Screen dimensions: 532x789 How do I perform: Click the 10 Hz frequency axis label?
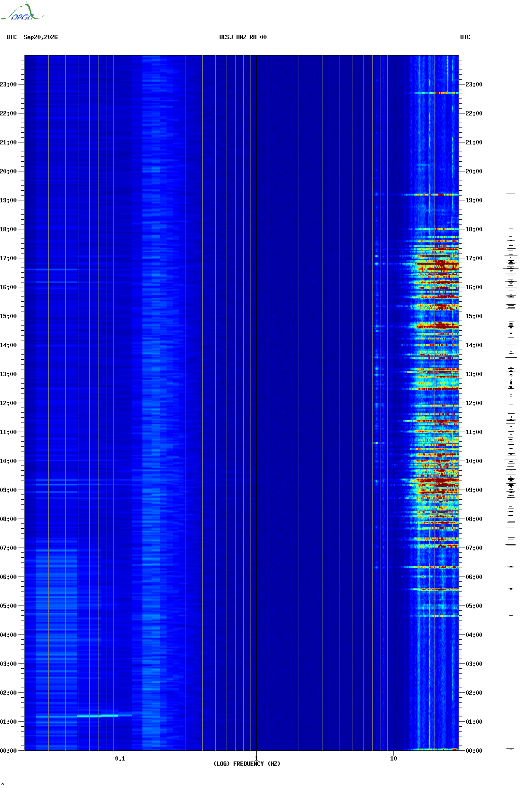393,759
